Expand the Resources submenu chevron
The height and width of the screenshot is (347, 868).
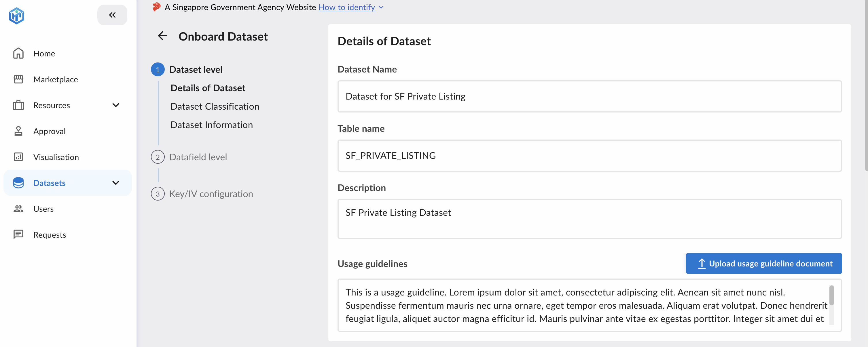[x=115, y=105]
